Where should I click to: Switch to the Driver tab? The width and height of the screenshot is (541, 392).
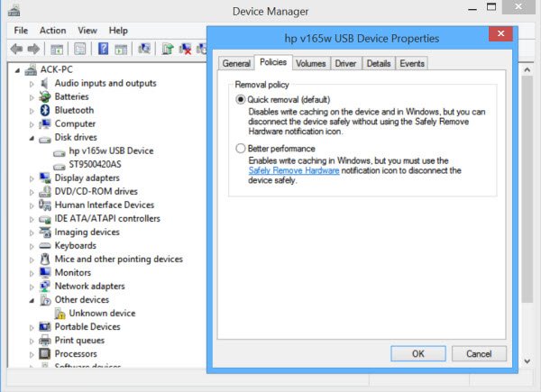coord(345,63)
